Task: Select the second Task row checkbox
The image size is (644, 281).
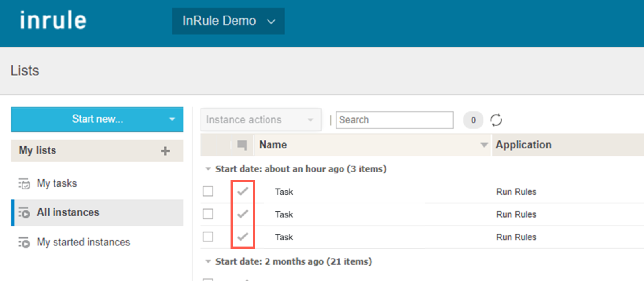Action: (x=208, y=214)
